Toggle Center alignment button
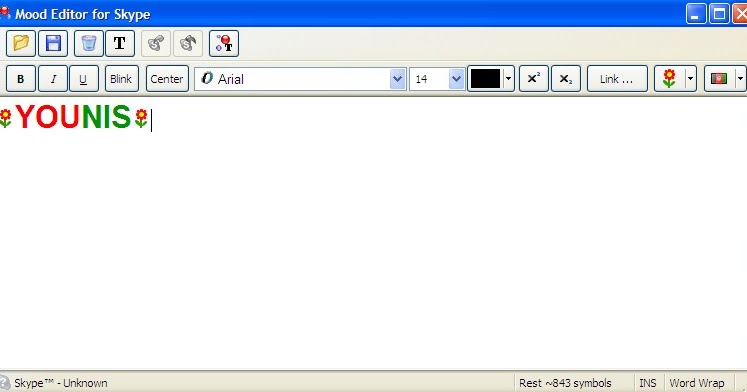 [x=167, y=79]
